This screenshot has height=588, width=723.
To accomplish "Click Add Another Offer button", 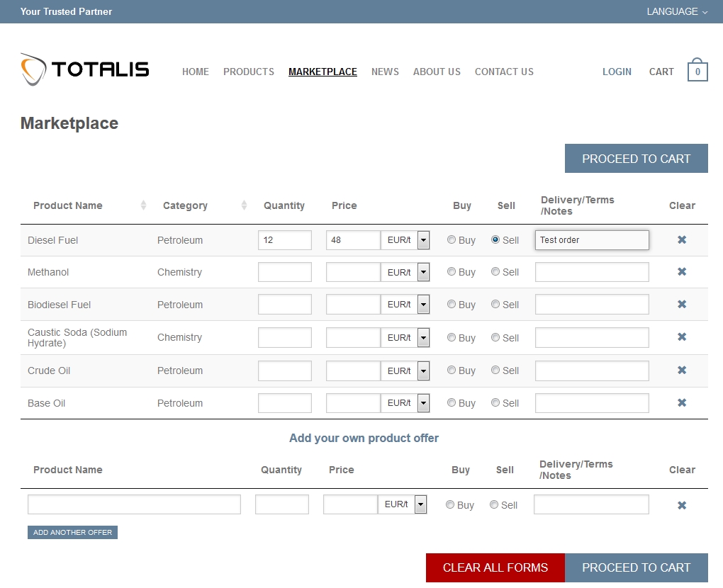I will pyautogui.click(x=72, y=532).
